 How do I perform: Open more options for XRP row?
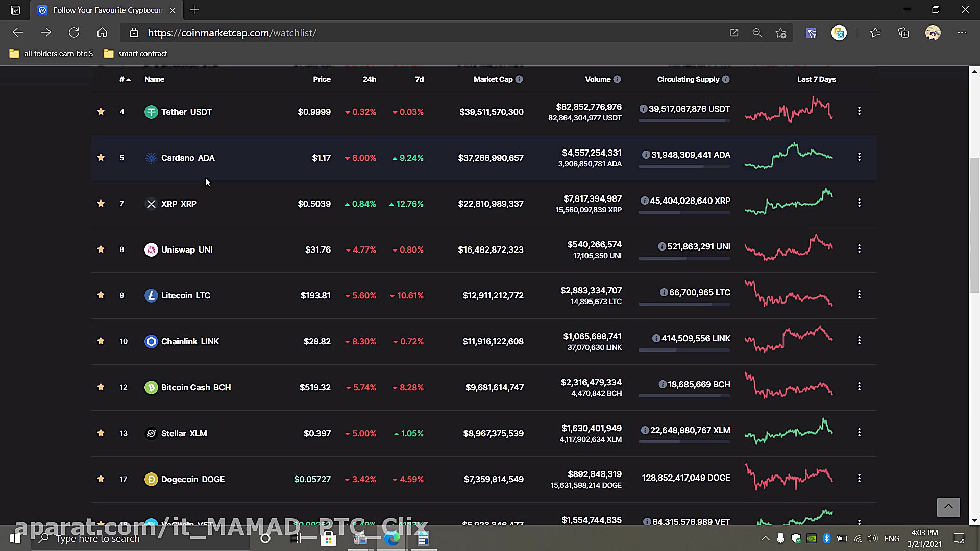click(859, 203)
